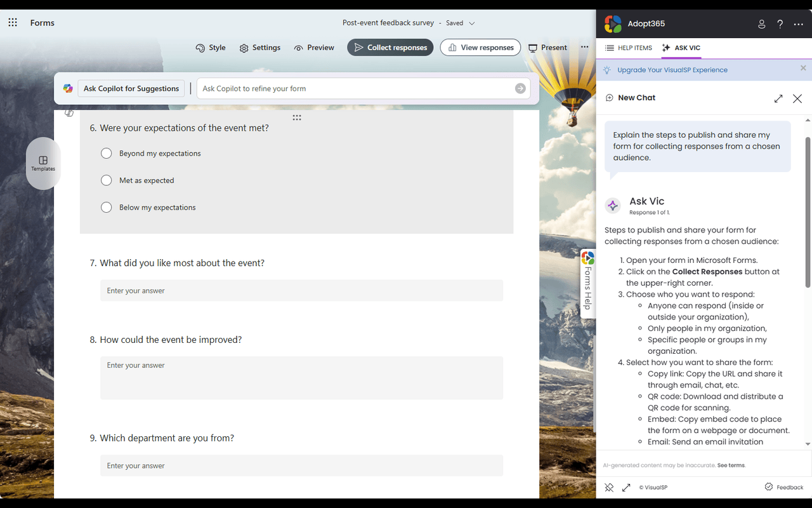
Task: Open the Adopt365 user profile icon
Action: (x=762, y=24)
